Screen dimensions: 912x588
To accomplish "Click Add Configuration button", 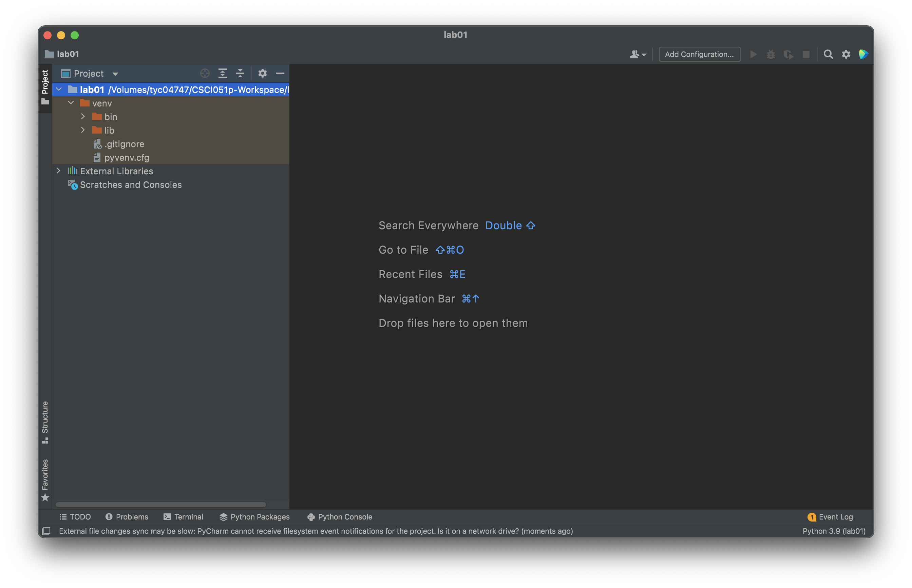I will pyautogui.click(x=699, y=54).
